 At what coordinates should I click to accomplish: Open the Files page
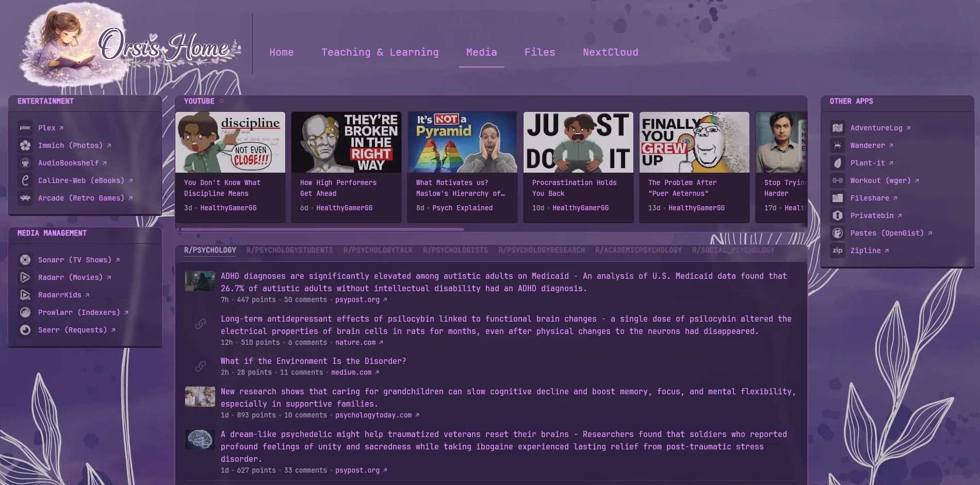point(540,52)
